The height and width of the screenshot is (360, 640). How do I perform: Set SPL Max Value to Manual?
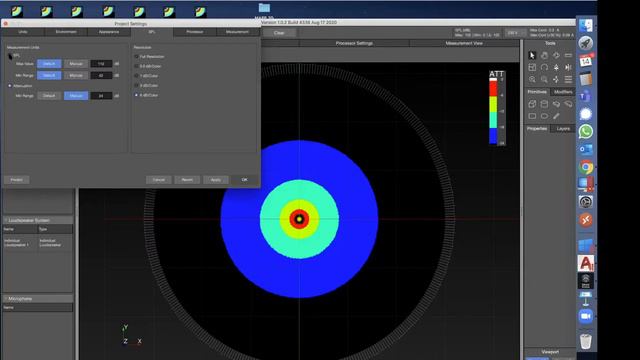[x=76, y=64]
